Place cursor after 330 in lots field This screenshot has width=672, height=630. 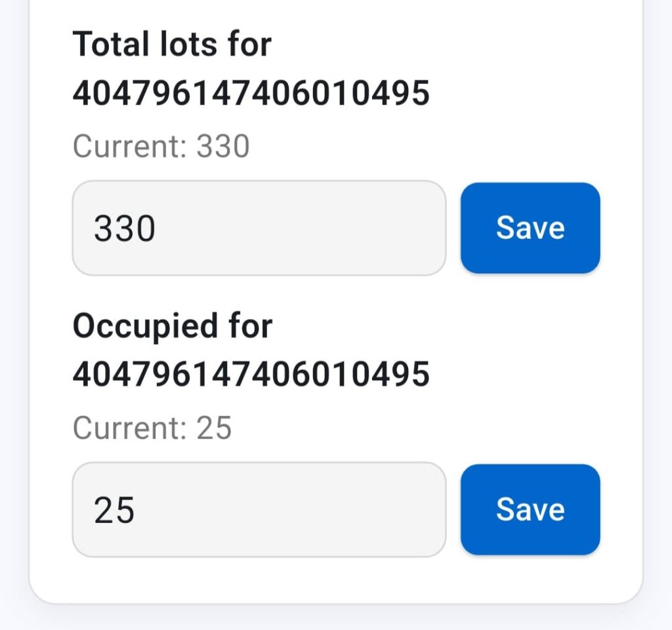(157, 229)
